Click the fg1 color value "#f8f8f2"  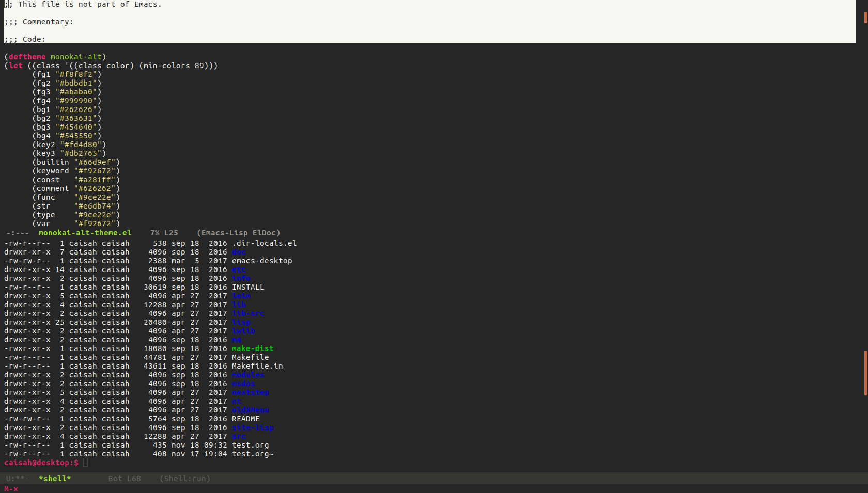pyautogui.click(x=78, y=74)
